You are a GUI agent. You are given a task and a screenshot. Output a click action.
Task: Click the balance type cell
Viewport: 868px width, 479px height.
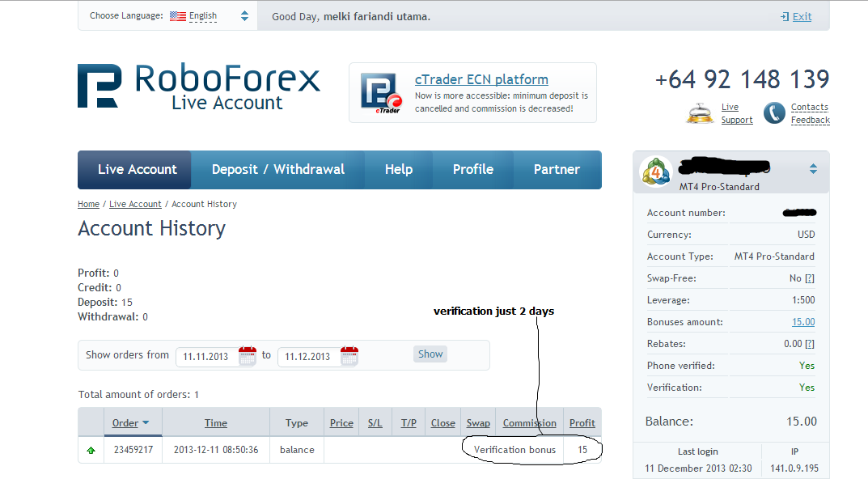click(x=297, y=450)
